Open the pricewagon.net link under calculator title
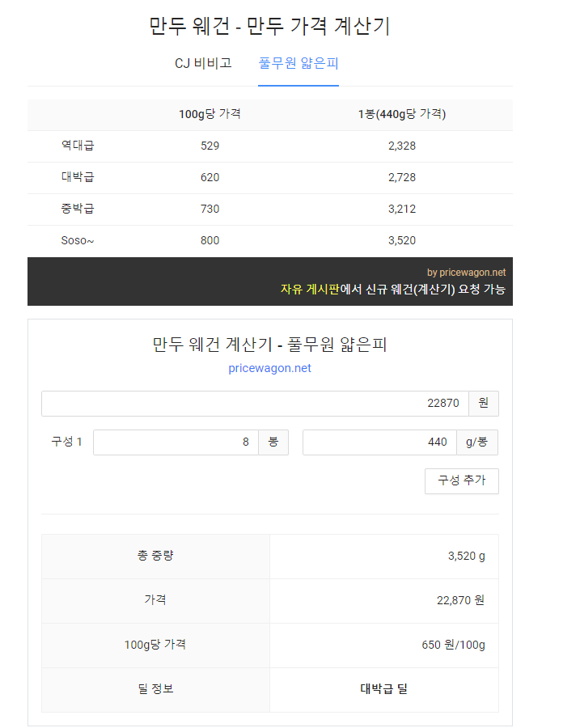The image size is (580, 728). (x=270, y=368)
